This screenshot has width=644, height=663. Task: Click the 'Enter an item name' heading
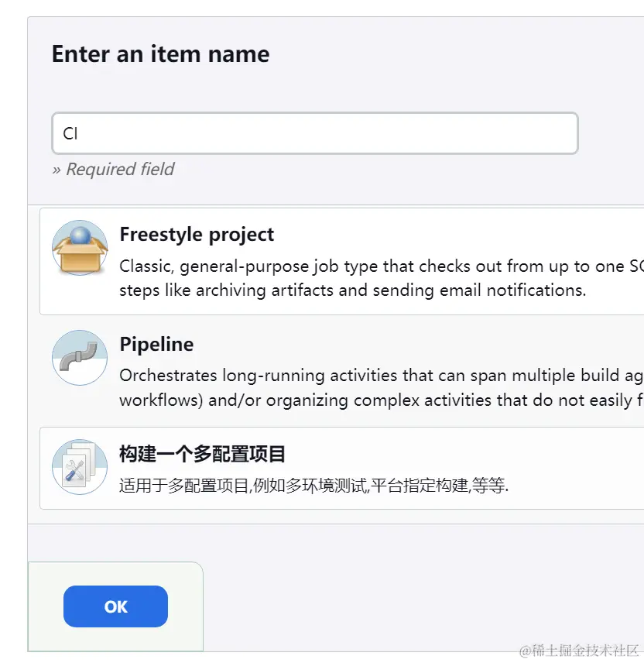(160, 54)
